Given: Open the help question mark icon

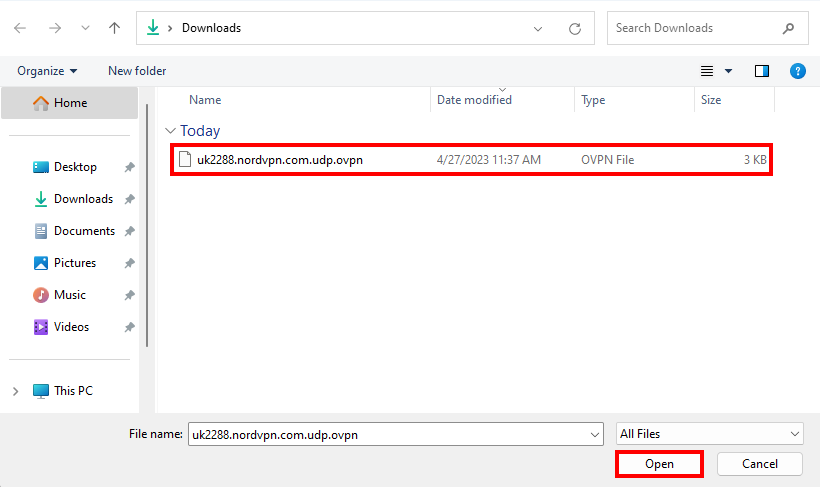Looking at the screenshot, I should (797, 71).
